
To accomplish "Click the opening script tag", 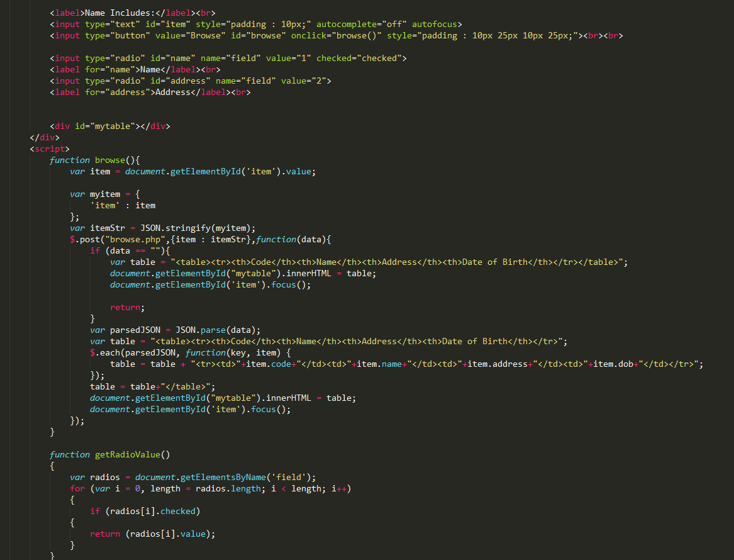I will tap(48, 148).
